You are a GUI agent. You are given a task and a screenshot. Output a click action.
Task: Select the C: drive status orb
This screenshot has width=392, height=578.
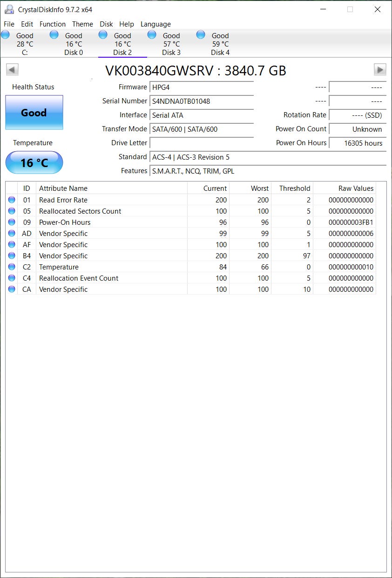tap(5, 34)
